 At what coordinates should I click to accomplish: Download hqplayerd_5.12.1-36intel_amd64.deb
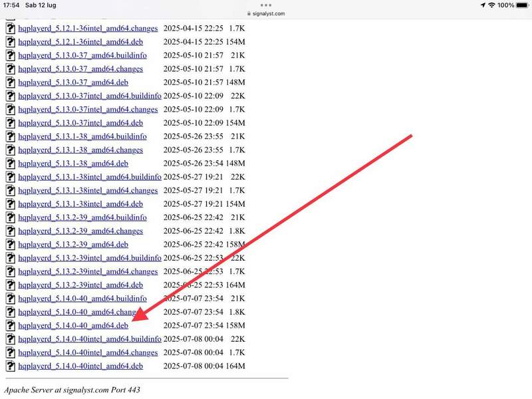point(80,42)
